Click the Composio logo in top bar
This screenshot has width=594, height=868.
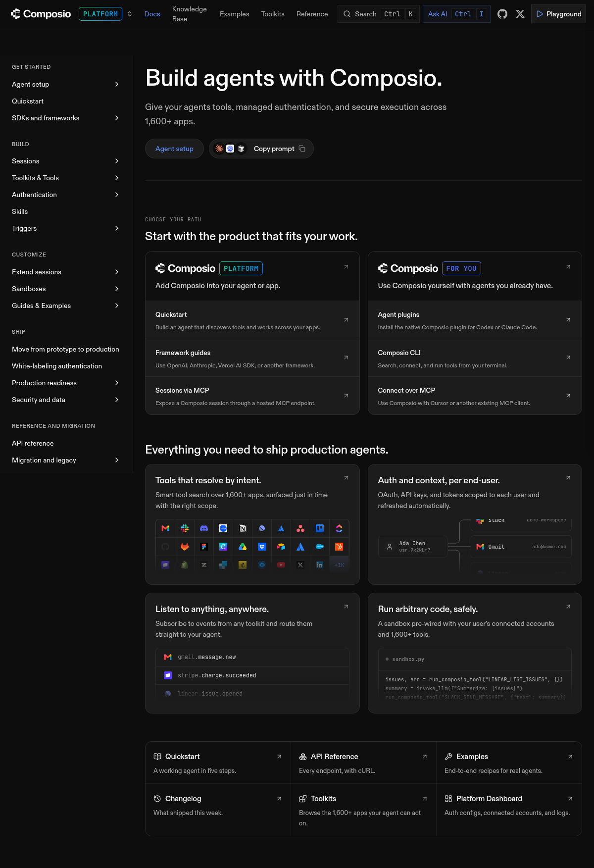(41, 14)
